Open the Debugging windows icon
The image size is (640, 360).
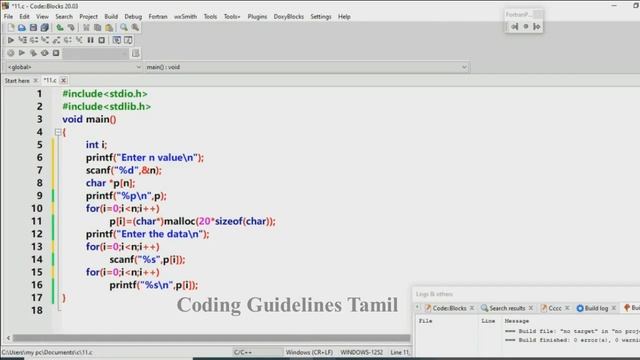[x=117, y=40]
